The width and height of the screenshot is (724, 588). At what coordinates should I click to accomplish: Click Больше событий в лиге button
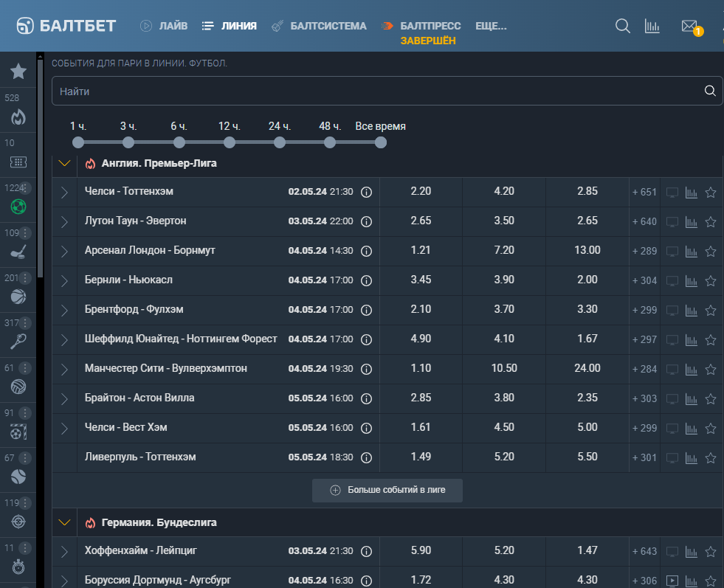387,490
